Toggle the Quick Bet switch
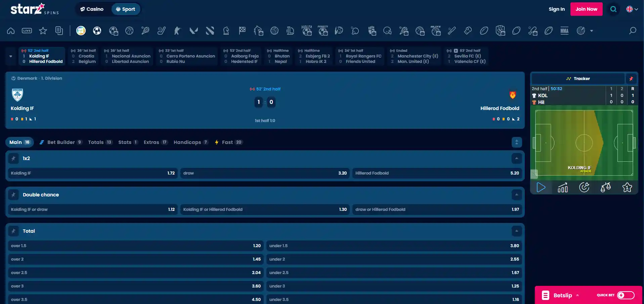This screenshot has height=304, width=644. (626, 295)
